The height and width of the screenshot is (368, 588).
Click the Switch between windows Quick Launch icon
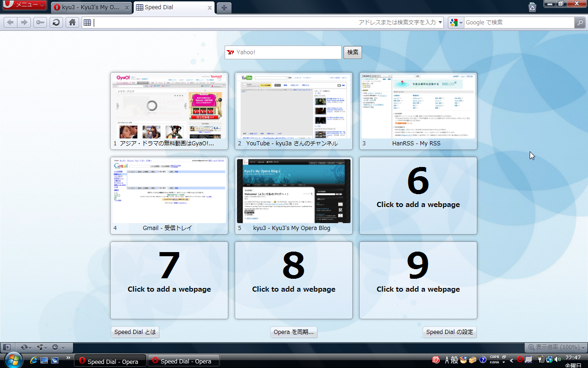[x=55, y=360]
